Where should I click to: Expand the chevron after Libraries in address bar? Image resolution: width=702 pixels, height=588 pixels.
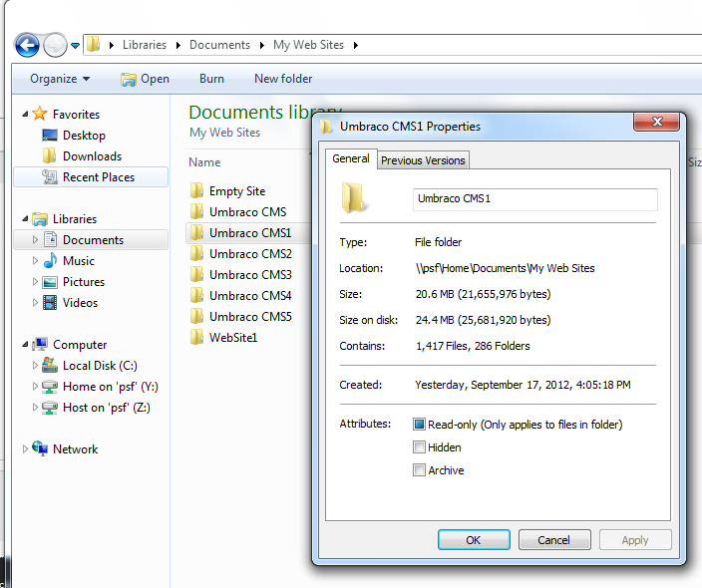coord(178,45)
